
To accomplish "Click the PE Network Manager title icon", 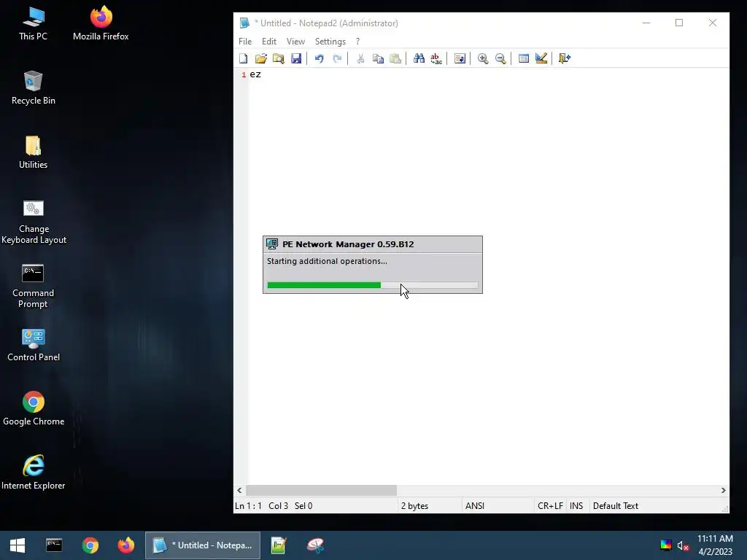I will (x=272, y=244).
